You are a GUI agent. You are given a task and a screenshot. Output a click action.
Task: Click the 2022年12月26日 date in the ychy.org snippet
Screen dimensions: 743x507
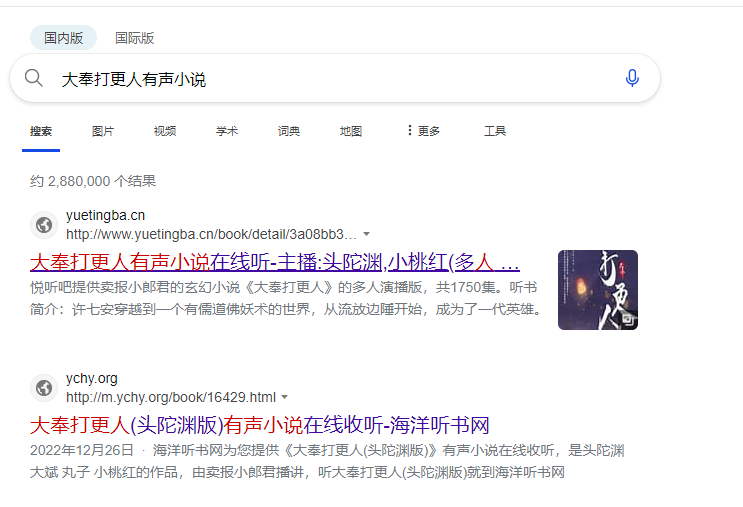point(82,451)
